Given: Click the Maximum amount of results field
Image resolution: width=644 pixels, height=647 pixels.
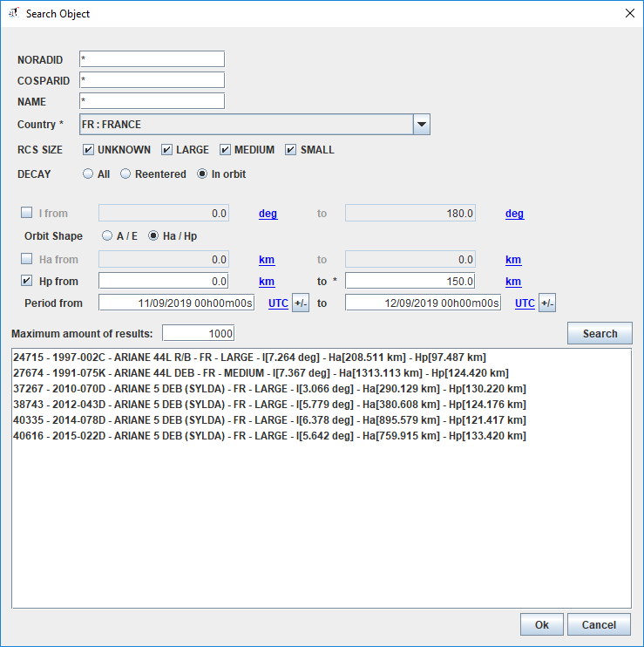Looking at the screenshot, I should point(198,334).
